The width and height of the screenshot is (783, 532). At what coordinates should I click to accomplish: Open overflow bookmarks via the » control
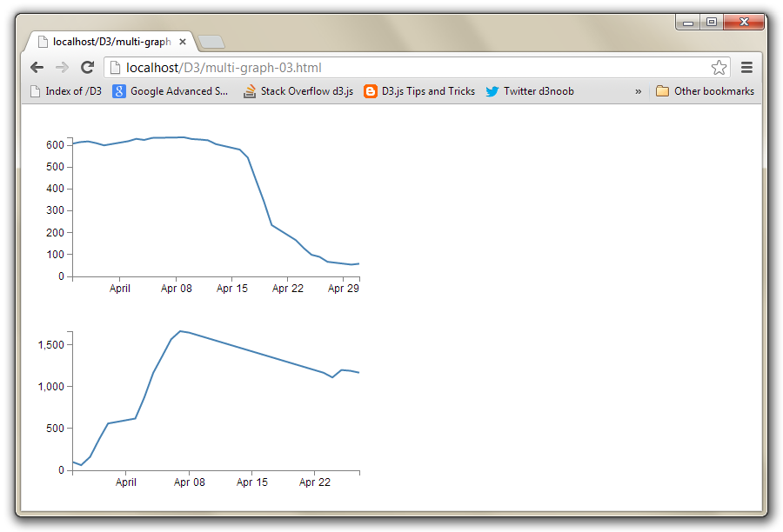click(x=638, y=90)
